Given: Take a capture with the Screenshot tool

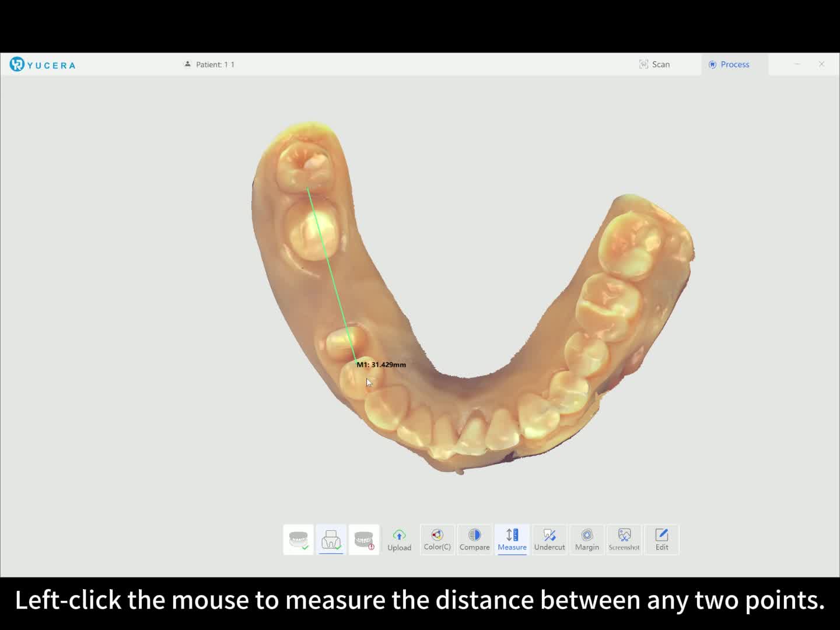Looking at the screenshot, I should click(624, 540).
